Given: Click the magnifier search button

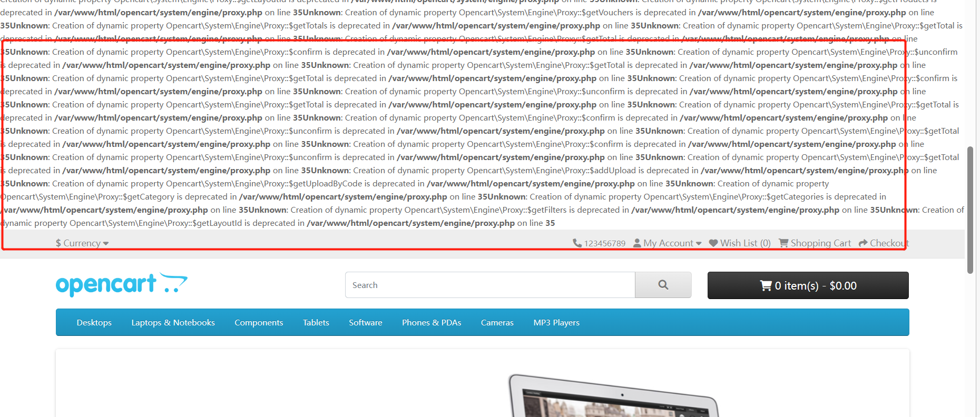Looking at the screenshot, I should [x=663, y=285].
